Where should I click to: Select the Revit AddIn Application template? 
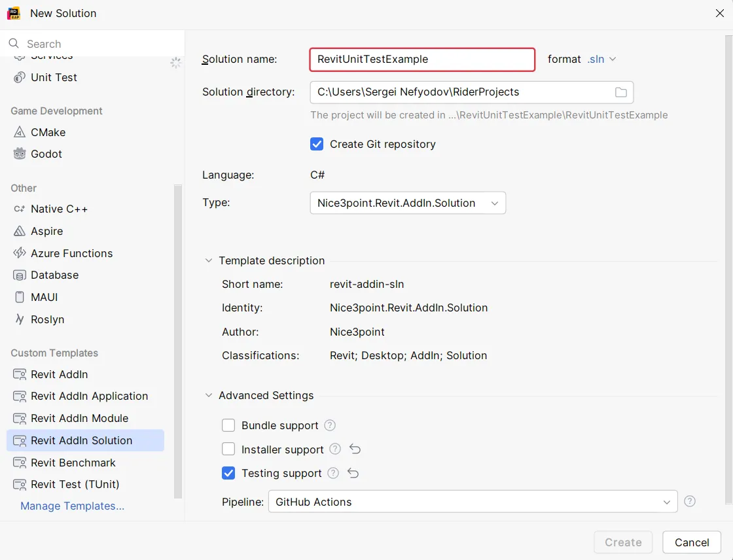pyautogui.click(x=86, y=396)
